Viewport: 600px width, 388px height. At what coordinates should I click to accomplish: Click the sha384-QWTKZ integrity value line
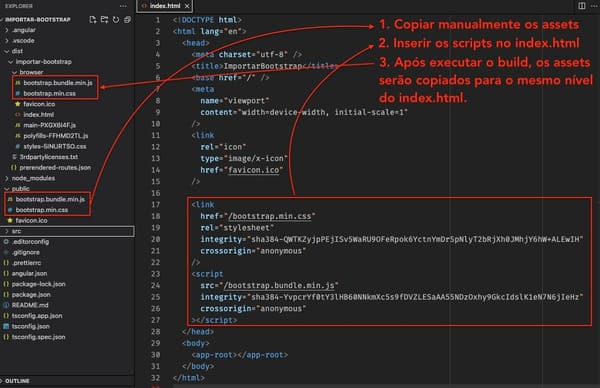tap(391, 240)
